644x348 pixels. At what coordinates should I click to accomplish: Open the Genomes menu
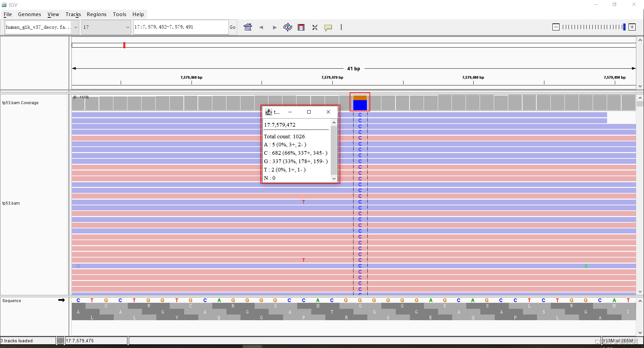tap(30, 14)
